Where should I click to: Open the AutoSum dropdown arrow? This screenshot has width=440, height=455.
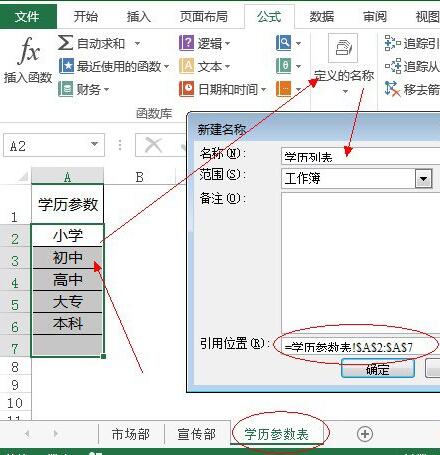pos(137,43)
